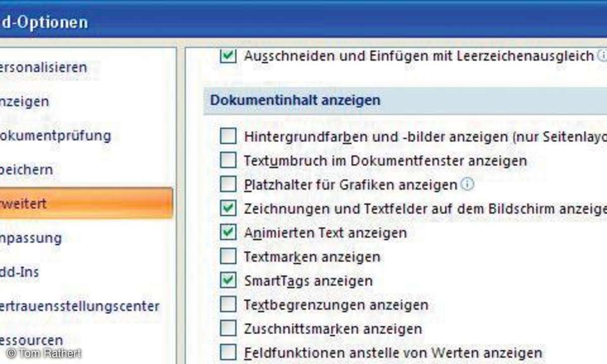This screenshot has width=607, height=364.
Task: Tick Textumbruch im Dokumentfenster anzeigen
Action: tap(228, 161)
